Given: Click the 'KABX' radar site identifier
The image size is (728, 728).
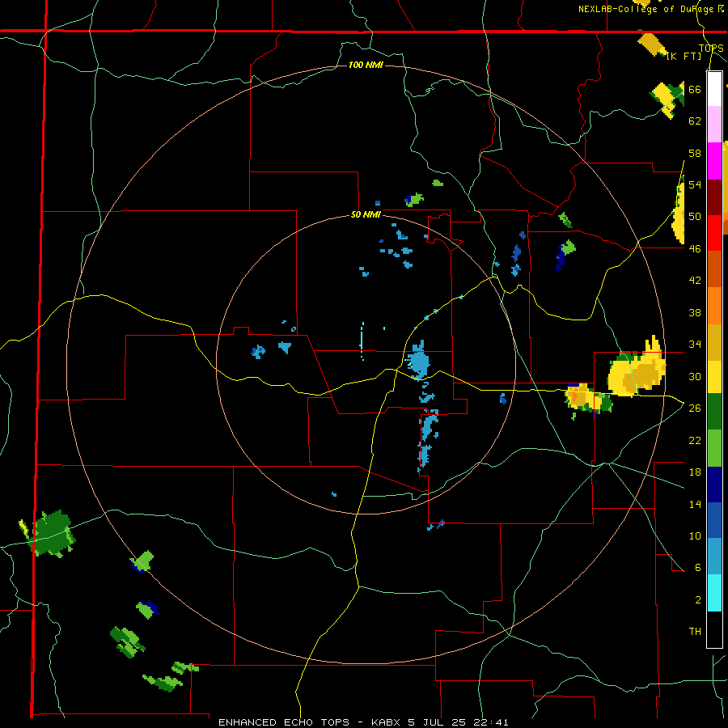Looking at the screenshot, I should (x=387, y=722).
